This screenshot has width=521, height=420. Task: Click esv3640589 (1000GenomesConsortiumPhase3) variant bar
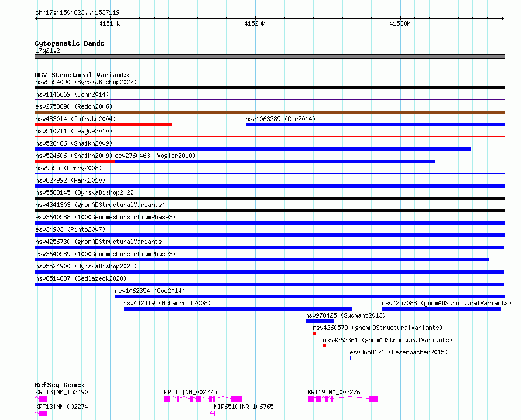click(x=262, y=260)
